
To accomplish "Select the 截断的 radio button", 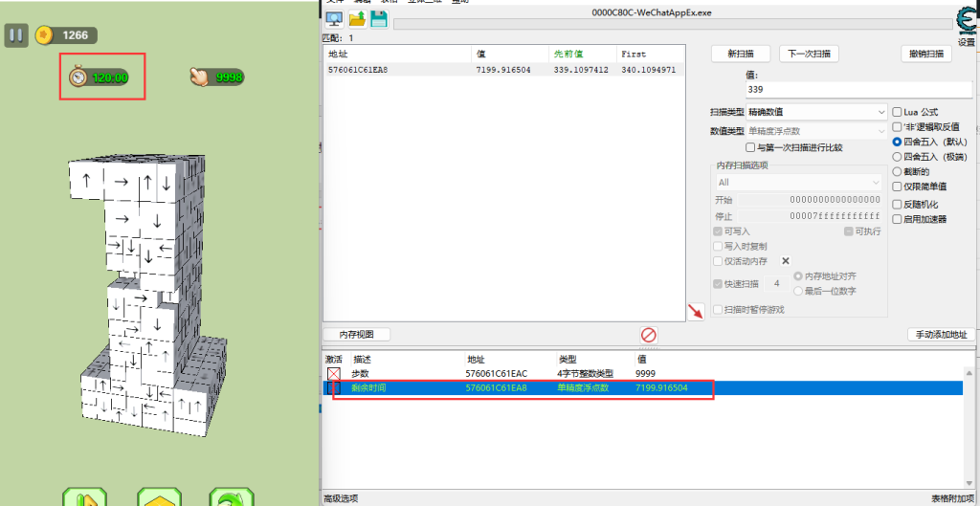I will 898,172.
